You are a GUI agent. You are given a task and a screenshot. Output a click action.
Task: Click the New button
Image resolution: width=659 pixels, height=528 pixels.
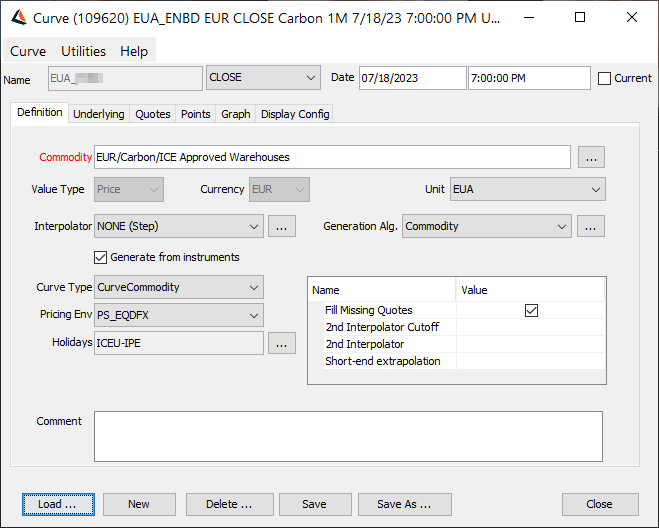point(139,504)
